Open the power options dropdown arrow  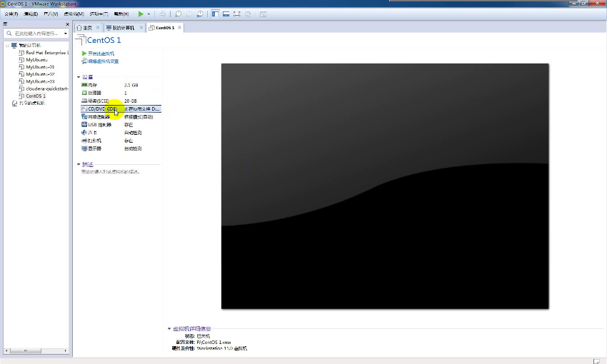click(x=149, y=14)
